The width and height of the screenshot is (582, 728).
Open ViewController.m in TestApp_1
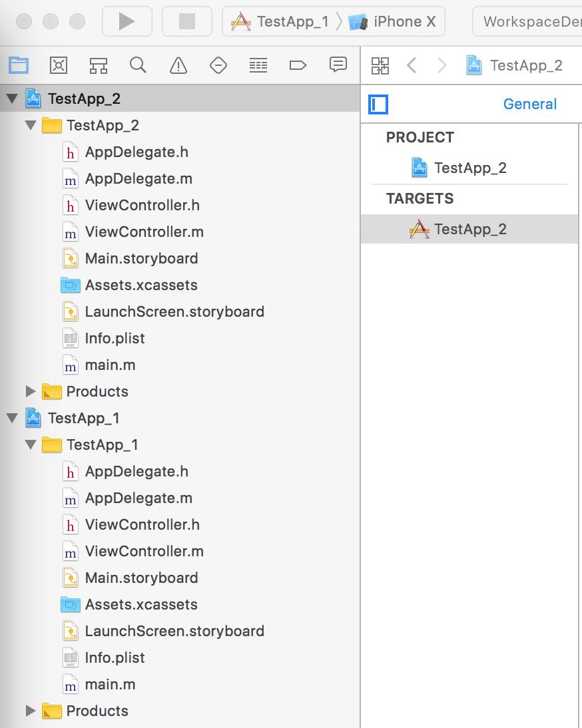pyautogui.click(x=180, y=551)
